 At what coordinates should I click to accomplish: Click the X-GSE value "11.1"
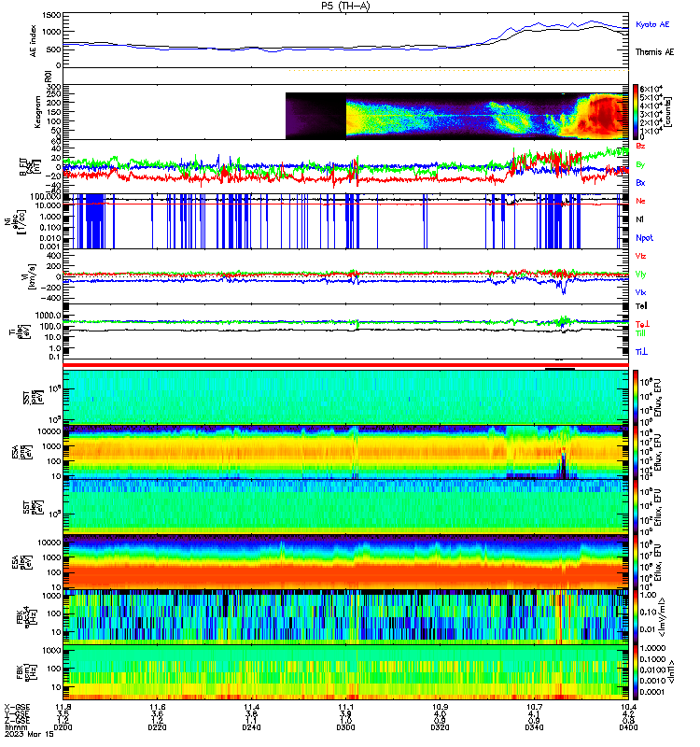tap(345, 707)
